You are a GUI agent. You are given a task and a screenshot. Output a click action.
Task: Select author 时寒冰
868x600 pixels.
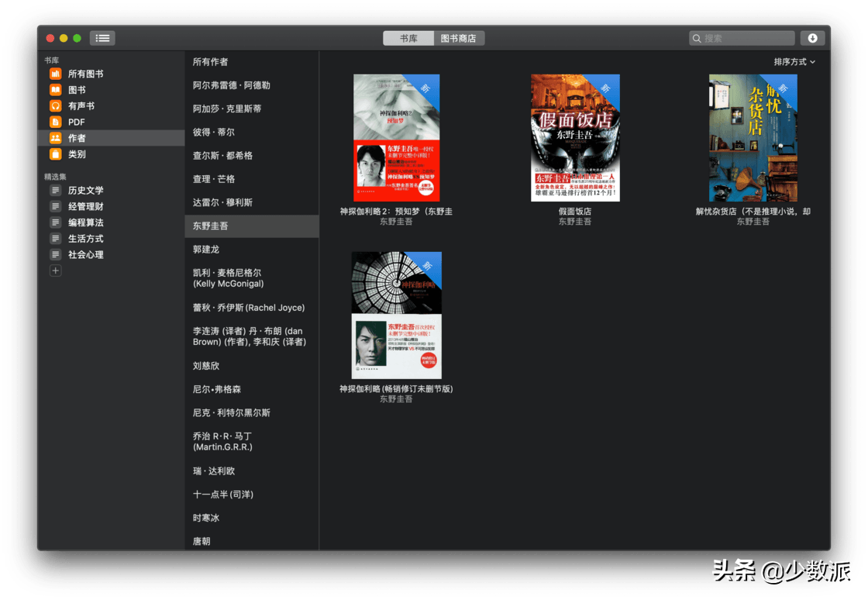click(x=252, y=518)
